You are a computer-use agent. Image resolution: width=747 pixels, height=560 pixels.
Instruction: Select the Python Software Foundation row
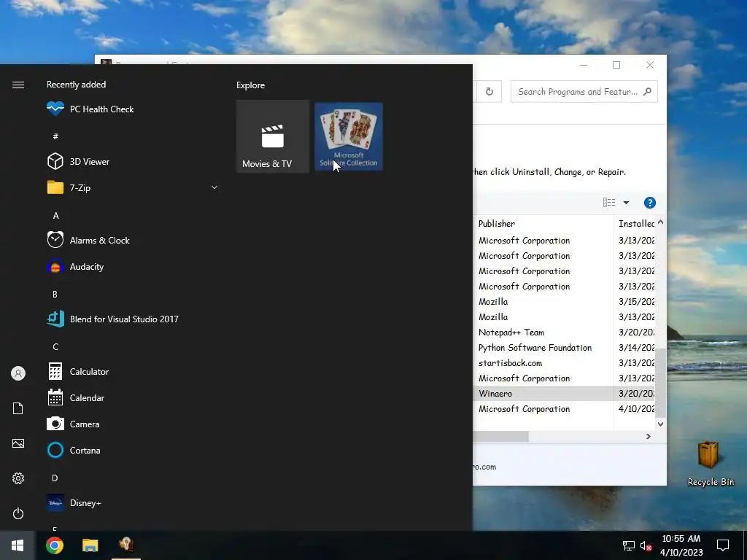[x=564, y=348]
